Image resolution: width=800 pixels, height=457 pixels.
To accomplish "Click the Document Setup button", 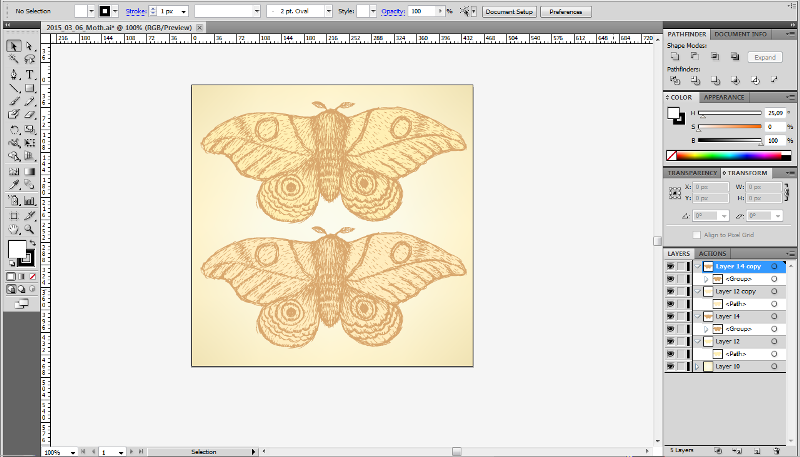I will [509, 11].
